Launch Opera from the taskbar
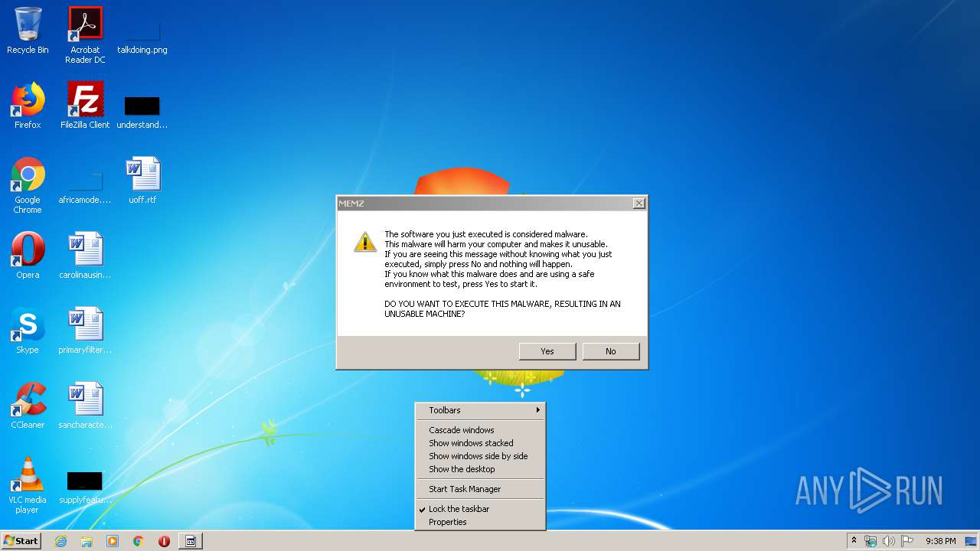The image size is (980, 551). 164,541
